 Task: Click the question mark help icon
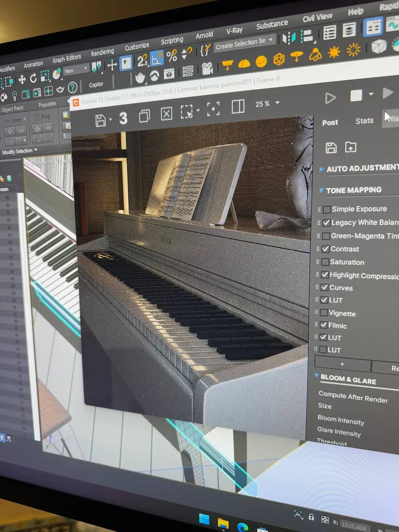[x=73, y=87]
